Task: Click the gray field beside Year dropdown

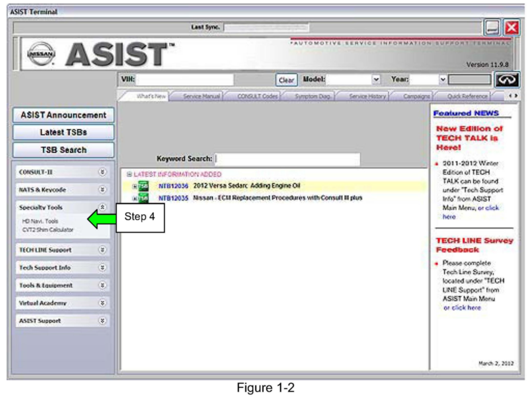Action: click(x=470, y=79)
